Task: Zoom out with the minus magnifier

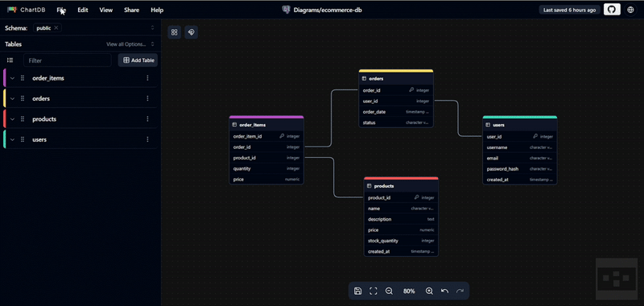Action: point(389,291)
